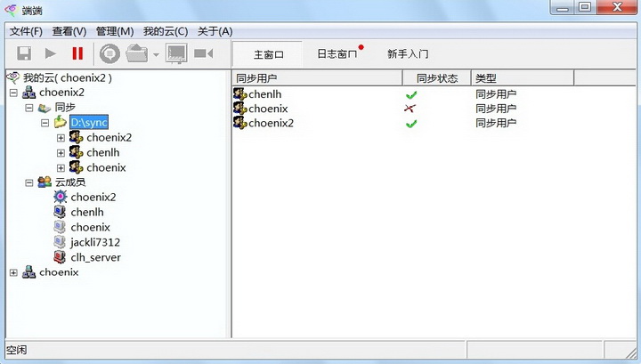This screenshot has width=641, height=364.
Task: Click the video camera toolbar icon
Action: pos(204,53)
